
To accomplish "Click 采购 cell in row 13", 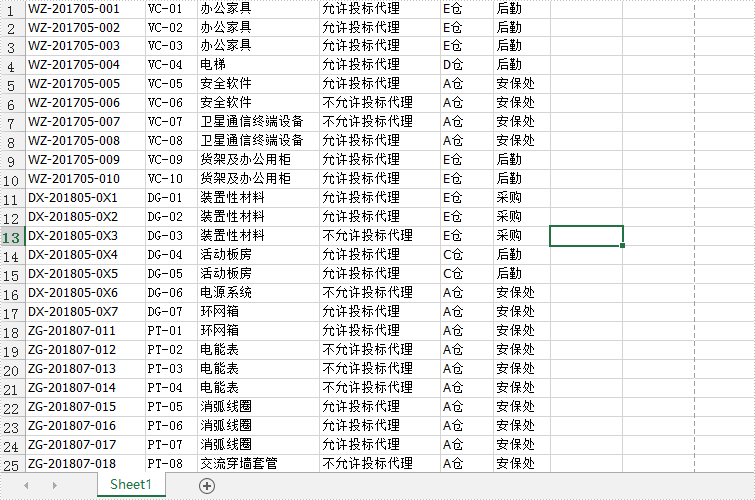I will click(x=522, y=236).
